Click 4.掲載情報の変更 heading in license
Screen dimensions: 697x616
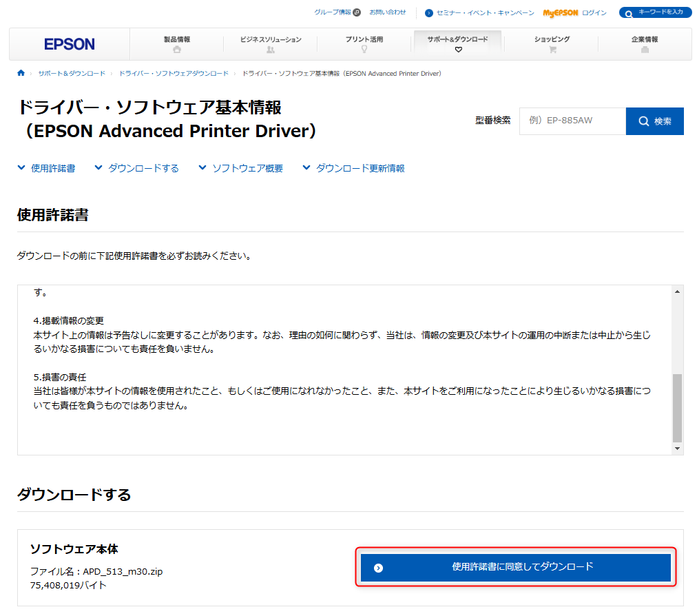(68, 320)
